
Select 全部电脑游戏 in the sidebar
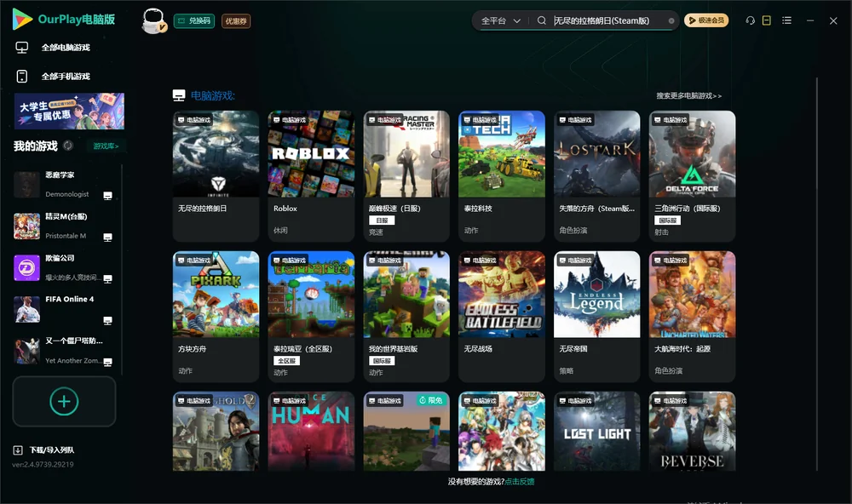[66, 48]
